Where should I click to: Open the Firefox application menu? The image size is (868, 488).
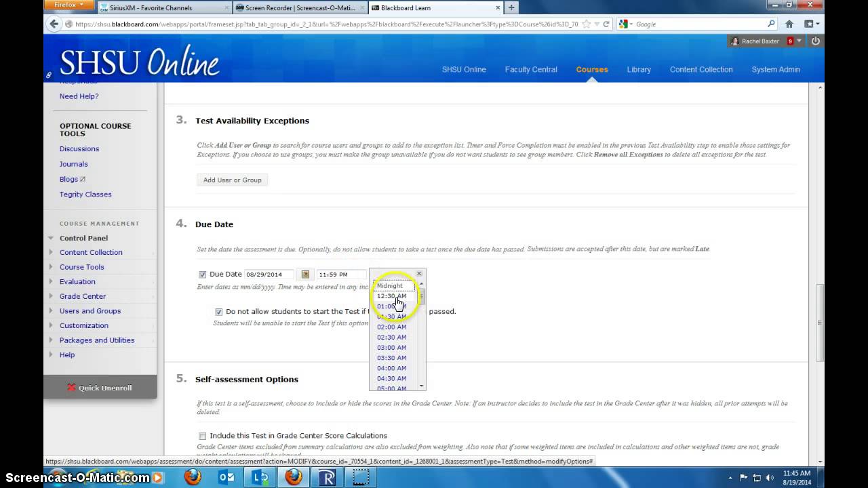[70, 5]
